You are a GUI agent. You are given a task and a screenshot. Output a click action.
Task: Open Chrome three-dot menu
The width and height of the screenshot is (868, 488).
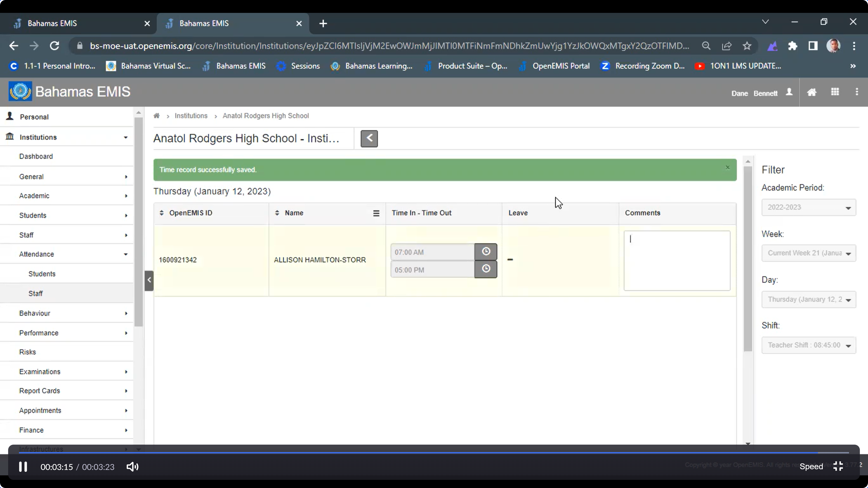tap(854, 46)
